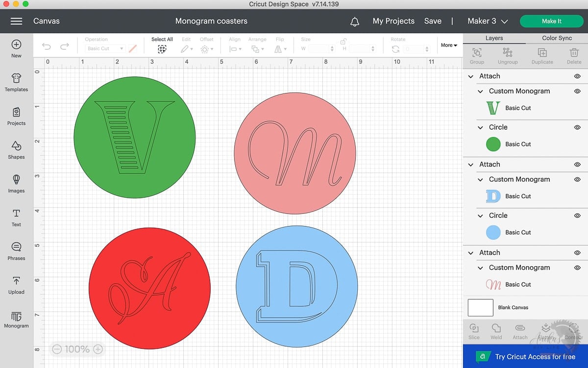Collapse the D Custom Monogram layer
Image resolution: width=588 pixels, height=368 pixels.
pos(480,180)
